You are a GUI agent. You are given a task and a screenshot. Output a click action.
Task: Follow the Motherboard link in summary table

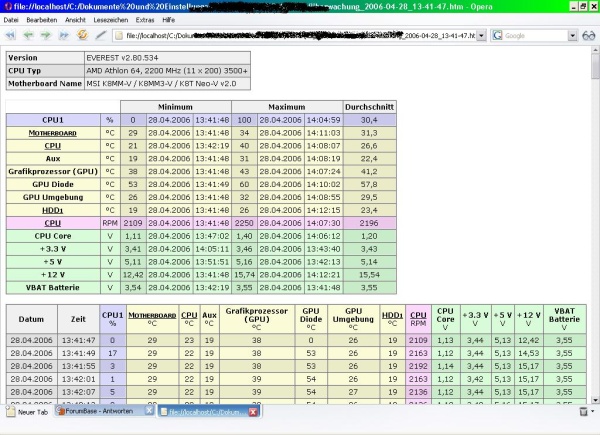53,133
